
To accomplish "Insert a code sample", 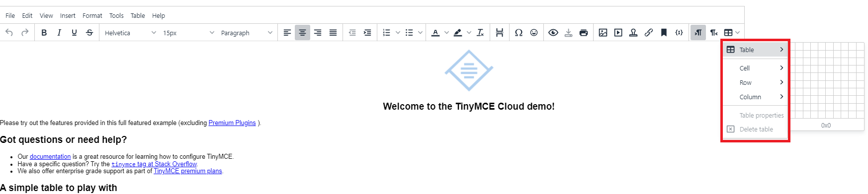I will click(x=679, y=33).
